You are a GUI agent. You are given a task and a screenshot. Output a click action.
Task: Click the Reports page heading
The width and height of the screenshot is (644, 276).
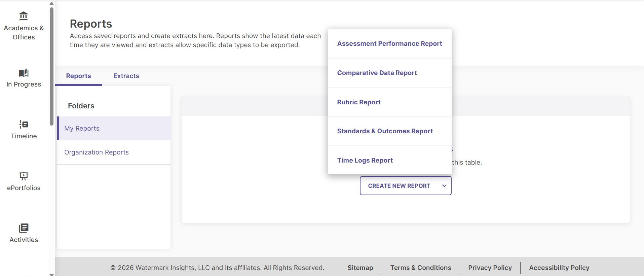[x=91, y=24]
